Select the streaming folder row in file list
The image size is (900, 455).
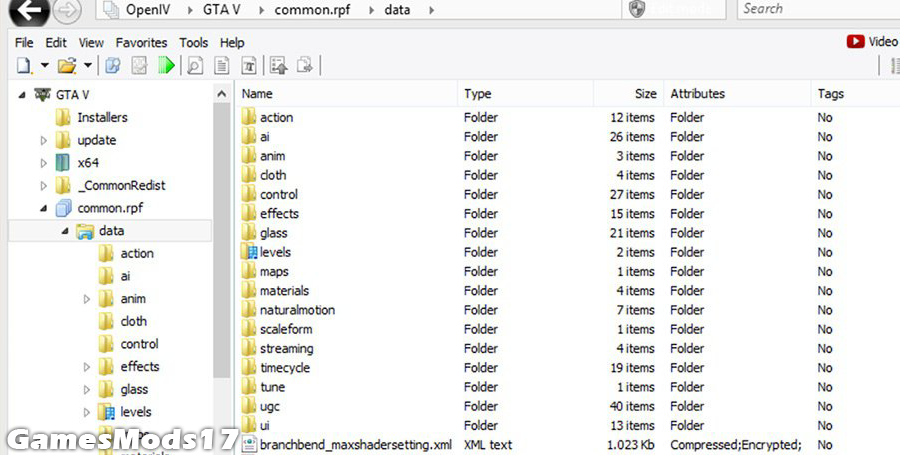coord(568,349)
